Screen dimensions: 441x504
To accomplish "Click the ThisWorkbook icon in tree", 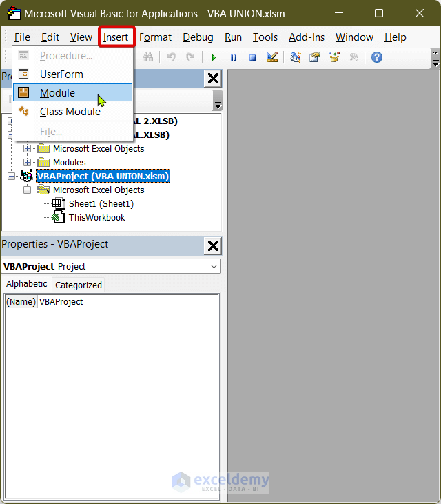I will pyautogui.click(x=59, y=218).
